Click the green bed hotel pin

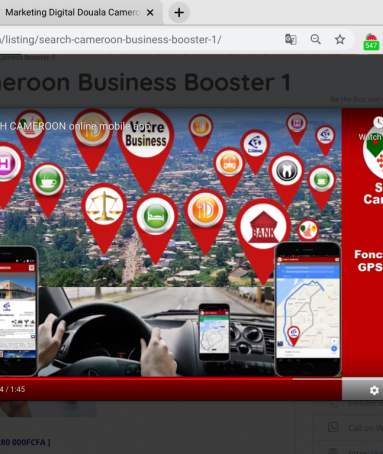tap(155, 216)
